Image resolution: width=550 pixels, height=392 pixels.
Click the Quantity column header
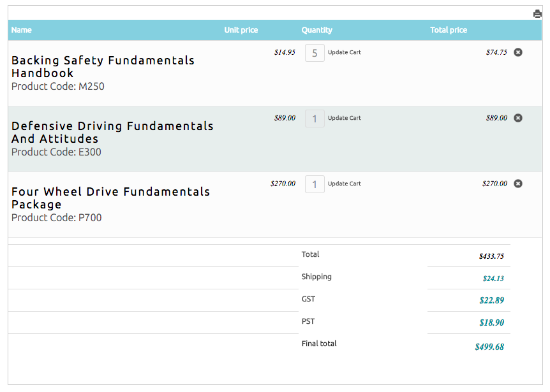click(x=317, y=30)
